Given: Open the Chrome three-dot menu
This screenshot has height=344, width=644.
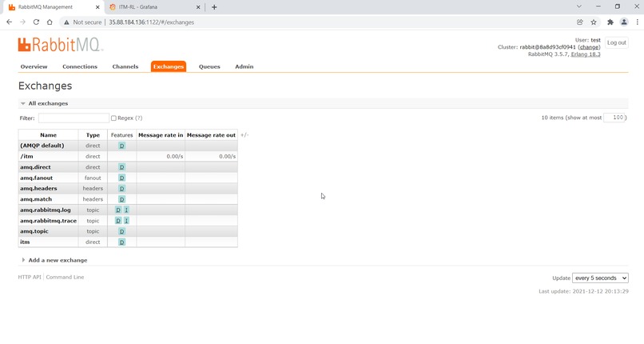Looking at the screenshot, I should (638, 22).
